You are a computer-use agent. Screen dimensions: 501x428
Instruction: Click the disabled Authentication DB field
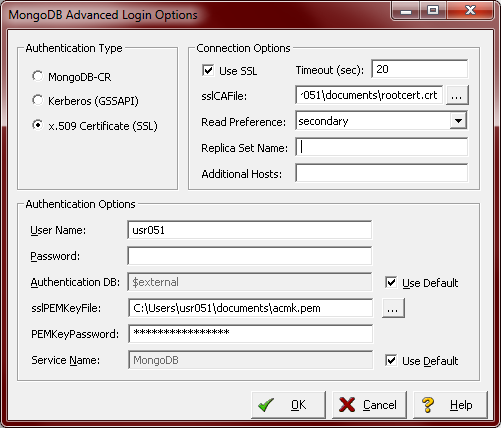[x=250, y=282]
